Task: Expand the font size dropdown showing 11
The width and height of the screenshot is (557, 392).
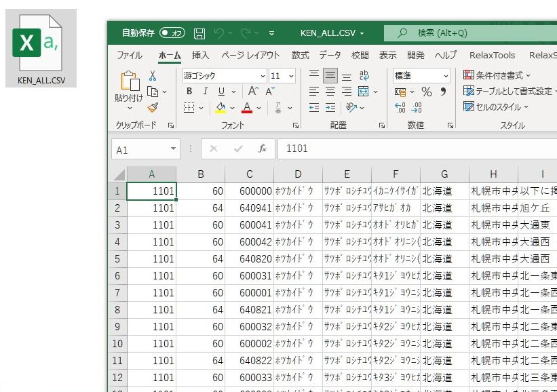Action: point(291,76)
